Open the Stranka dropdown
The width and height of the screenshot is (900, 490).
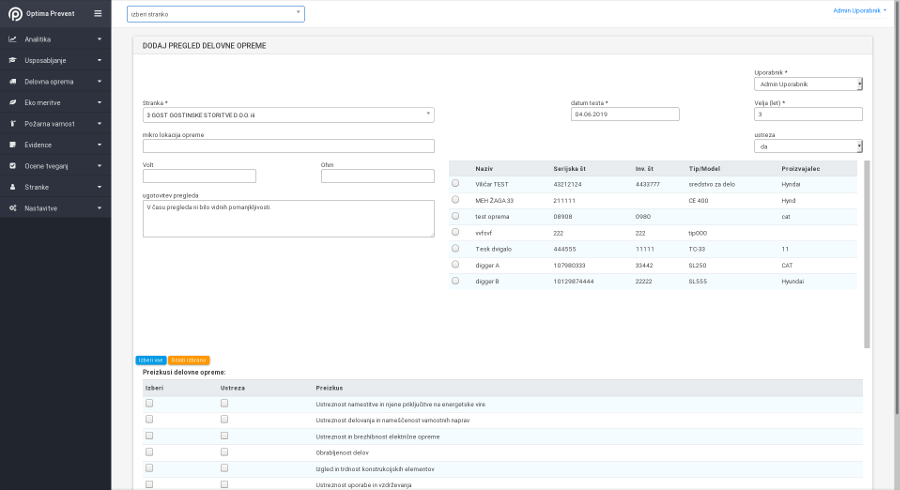[288, 115]
